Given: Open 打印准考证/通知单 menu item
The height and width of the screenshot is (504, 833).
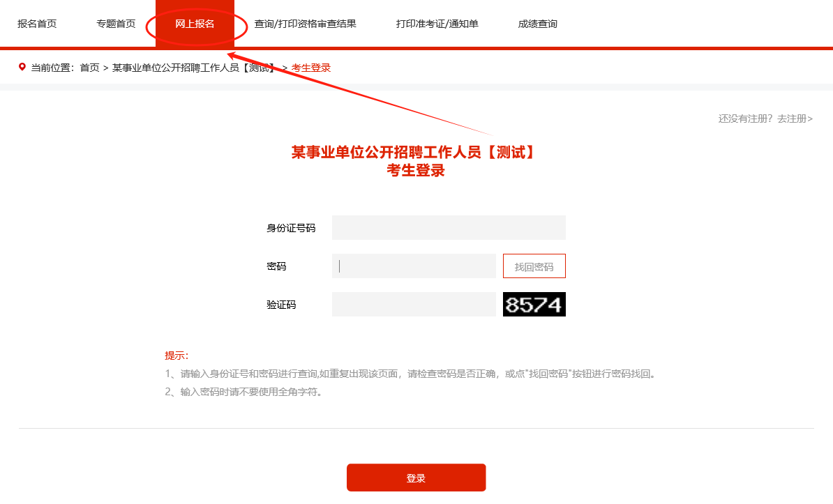Looking at the screenshot, I should [437, 24].
